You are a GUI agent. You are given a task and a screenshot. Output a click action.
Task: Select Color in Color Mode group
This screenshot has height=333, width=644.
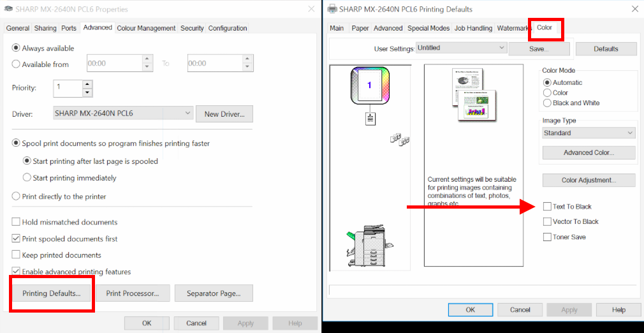coord(546,93)
